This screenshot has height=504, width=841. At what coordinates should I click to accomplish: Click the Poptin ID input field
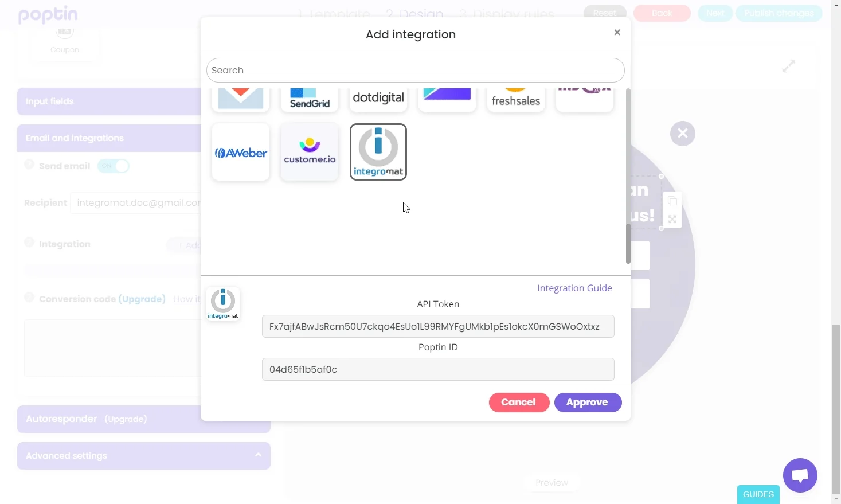coord(438,369)
